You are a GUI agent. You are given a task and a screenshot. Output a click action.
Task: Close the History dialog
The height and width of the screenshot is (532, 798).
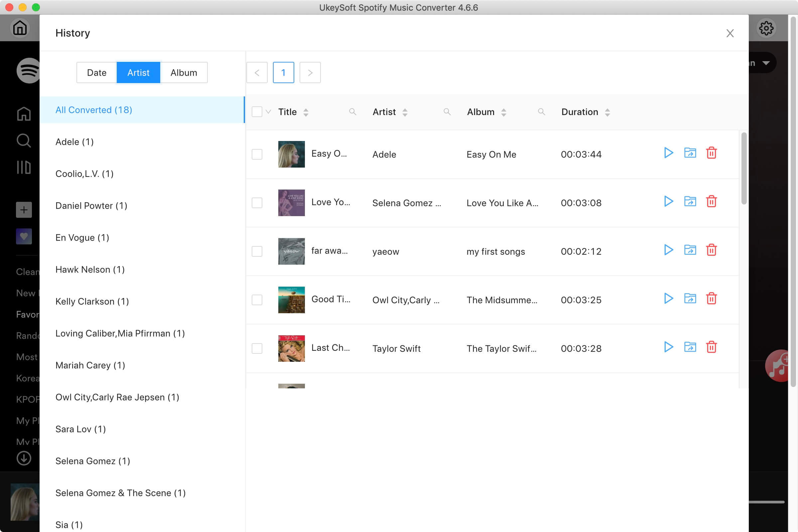(x=730, y=33)
